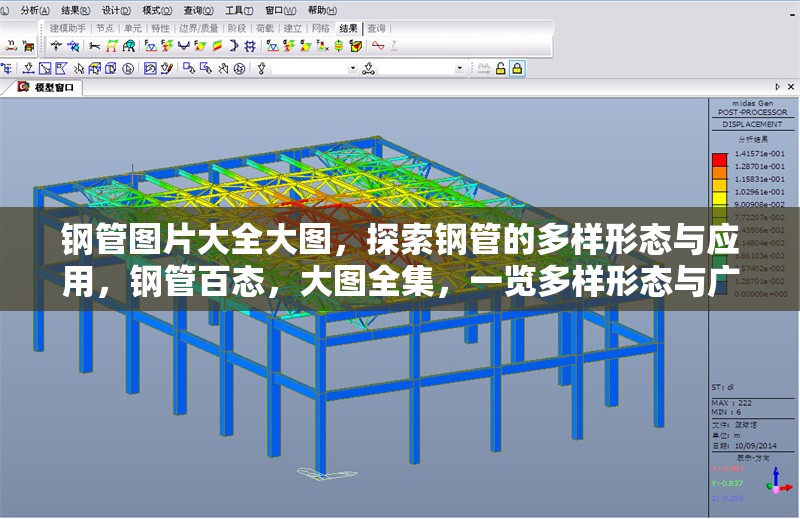Expand the second toolbar combo box dropdown
The width and height of the screenshot is (800, 519).
tap(460, 68)
